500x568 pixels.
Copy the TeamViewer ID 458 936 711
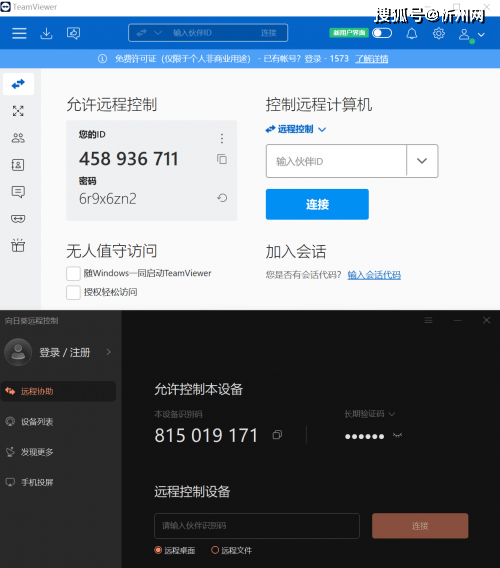pos(222,159)
